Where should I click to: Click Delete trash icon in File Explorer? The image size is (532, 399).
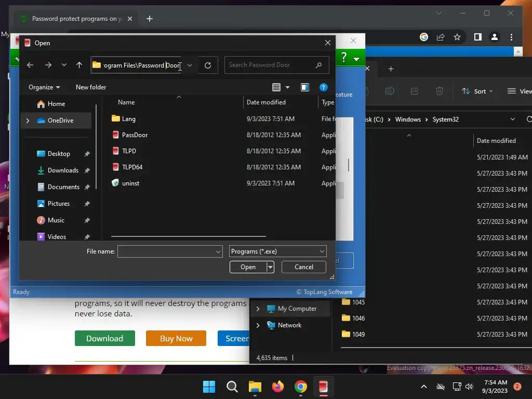point(440,91)
